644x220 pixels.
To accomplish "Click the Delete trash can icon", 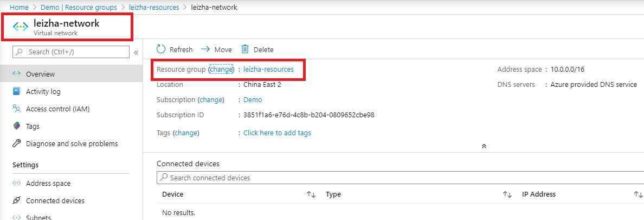I will pos(245,49).
